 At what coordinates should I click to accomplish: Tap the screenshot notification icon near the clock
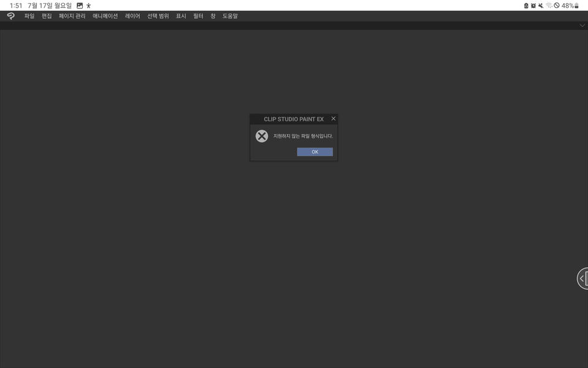(x=78, y=6)
